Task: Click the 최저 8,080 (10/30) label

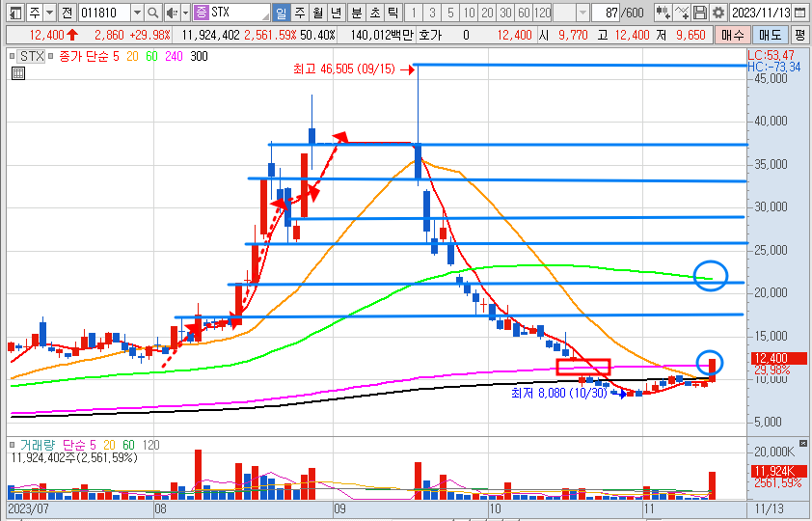Action: tap(558, 394)
